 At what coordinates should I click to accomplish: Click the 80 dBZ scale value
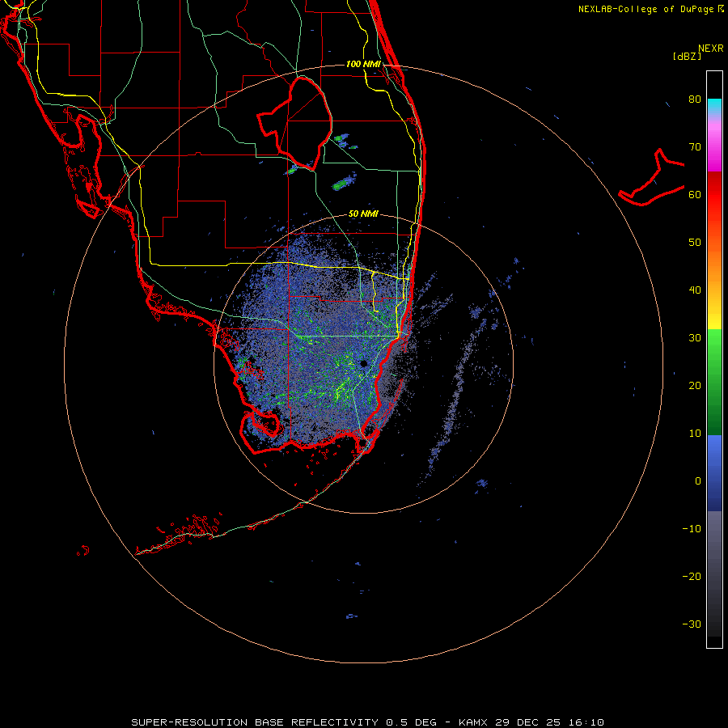[695, 99]
